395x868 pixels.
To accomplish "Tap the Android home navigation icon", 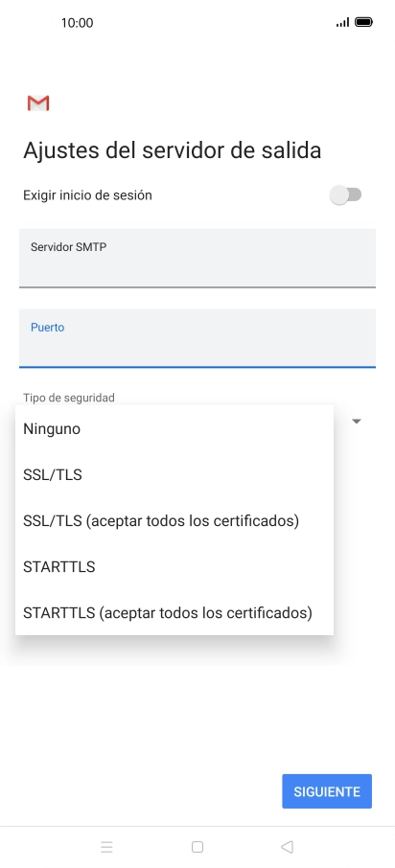I will (x=197, y=846).
